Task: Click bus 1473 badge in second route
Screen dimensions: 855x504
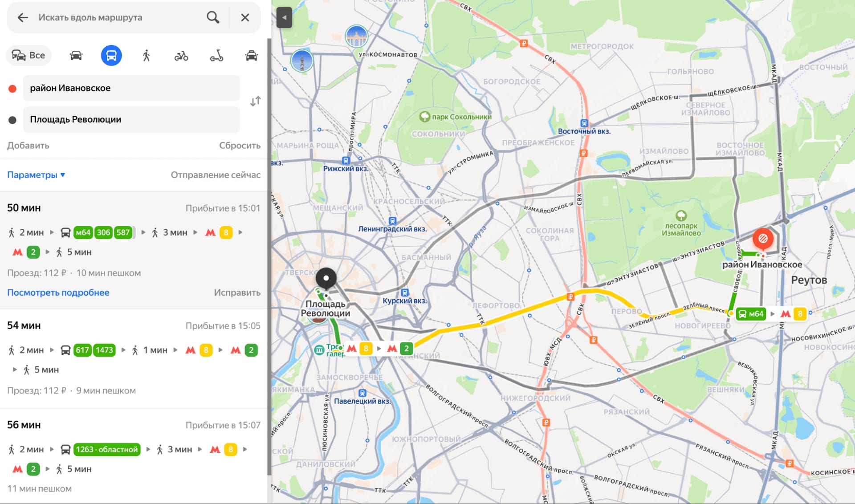Action: pos(104,350)
